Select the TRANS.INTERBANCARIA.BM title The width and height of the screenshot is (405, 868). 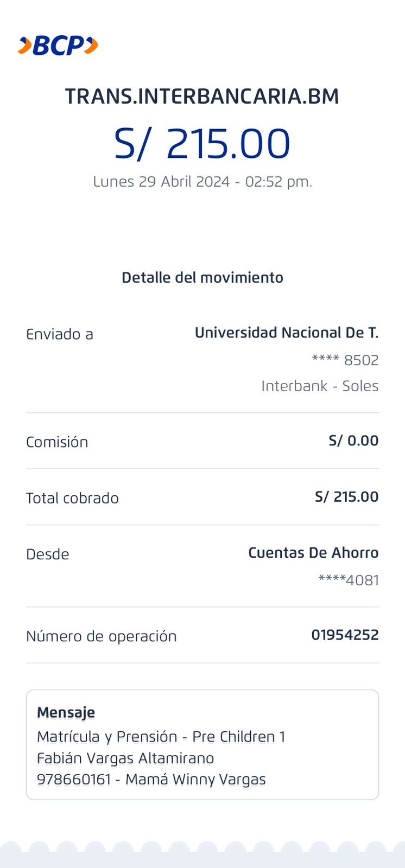pos(202,97)
